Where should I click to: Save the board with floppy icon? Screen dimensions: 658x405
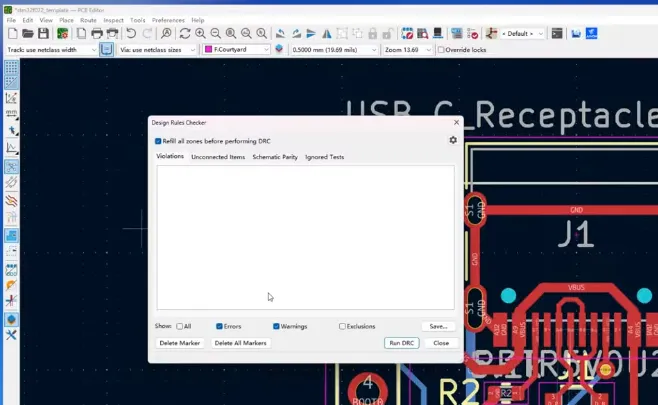(x=43, y=34)
